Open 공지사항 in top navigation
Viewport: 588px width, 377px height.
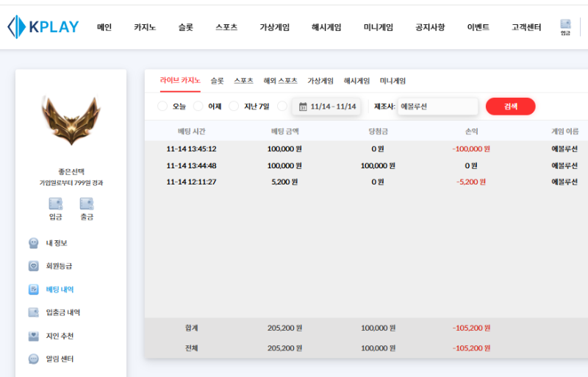tap(430, 27)
